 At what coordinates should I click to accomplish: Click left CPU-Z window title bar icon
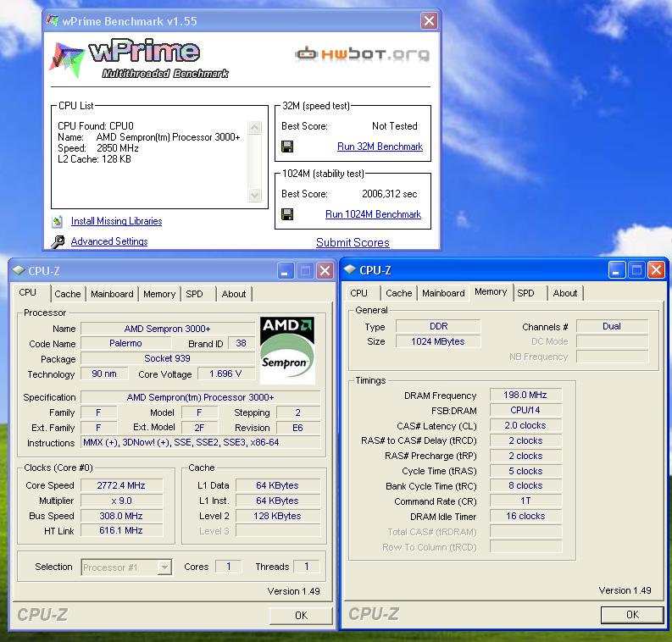(19, 271)
